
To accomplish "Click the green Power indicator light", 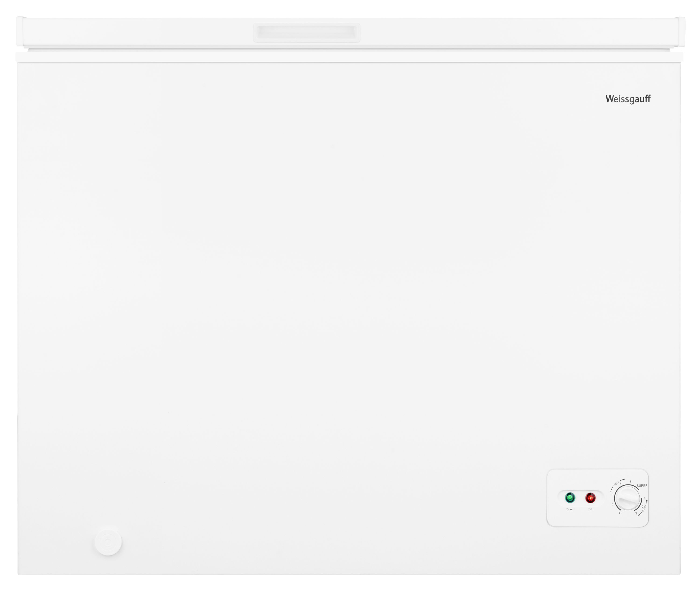I will pyautogui.click(x=570, y=498).
